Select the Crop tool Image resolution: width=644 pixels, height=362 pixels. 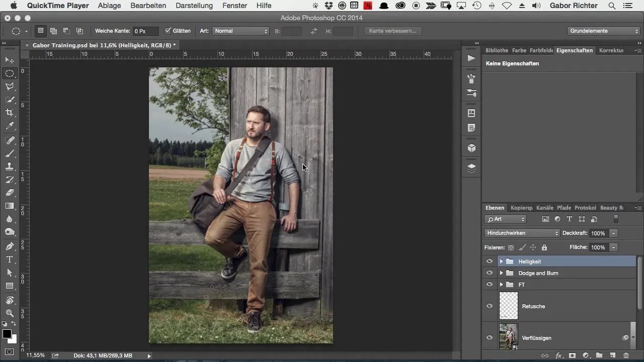10,113
